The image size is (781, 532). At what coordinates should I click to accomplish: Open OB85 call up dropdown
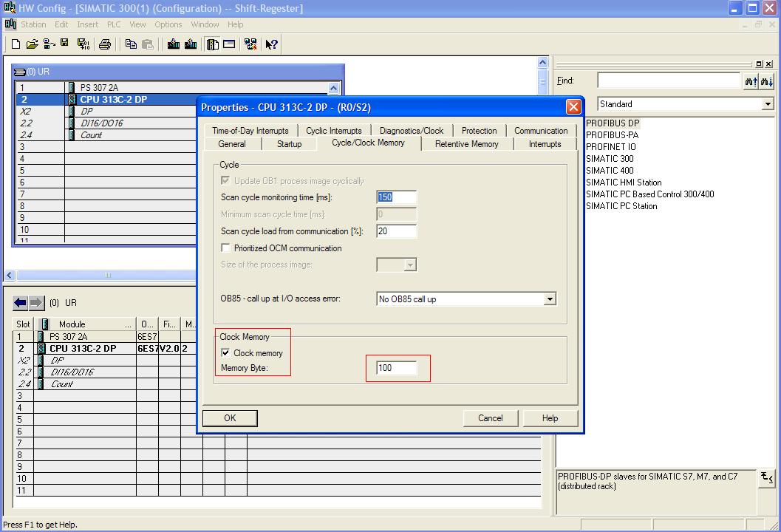pos(550,299)
